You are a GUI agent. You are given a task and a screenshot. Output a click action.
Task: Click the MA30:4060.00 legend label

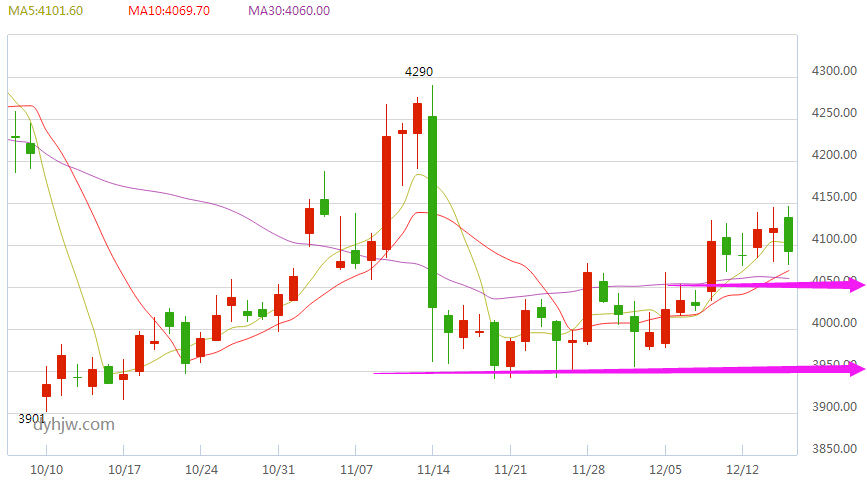pyautogui.click(x=289, y=10)
